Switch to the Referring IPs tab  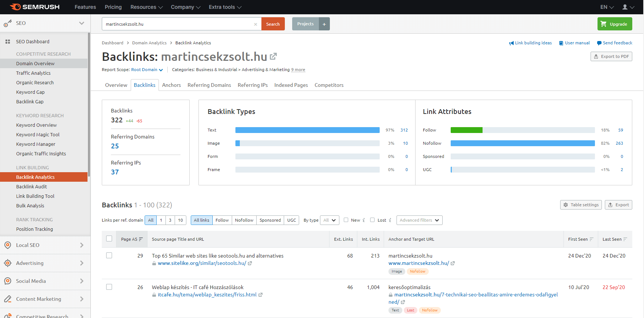coord(253,85)
